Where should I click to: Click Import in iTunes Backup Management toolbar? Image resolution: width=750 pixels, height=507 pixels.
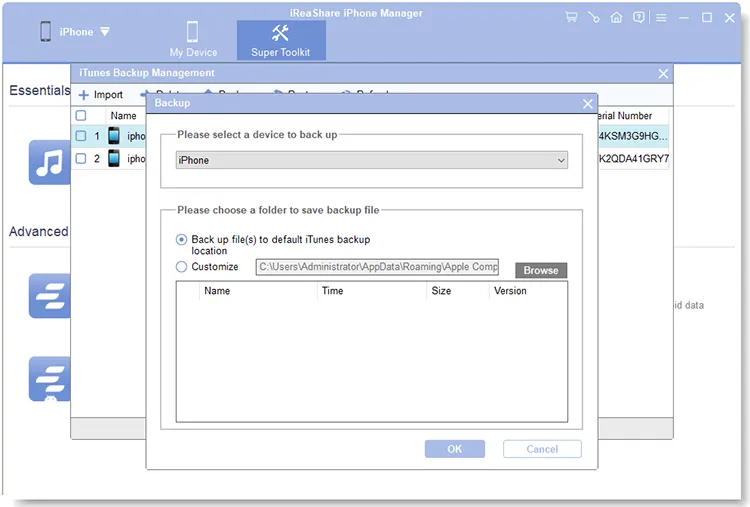[x=101, y=95]
